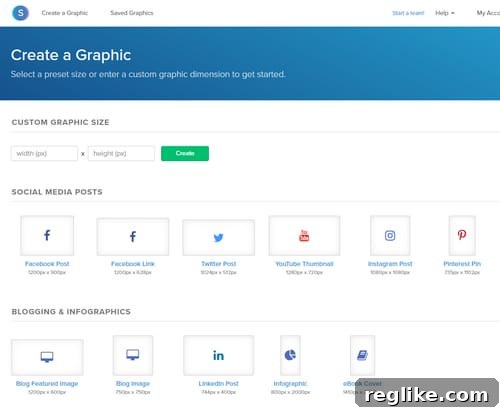Click the Snappa S logo icon
The height and width of the screenshot is (412, 500).
[x=20, y=13]
